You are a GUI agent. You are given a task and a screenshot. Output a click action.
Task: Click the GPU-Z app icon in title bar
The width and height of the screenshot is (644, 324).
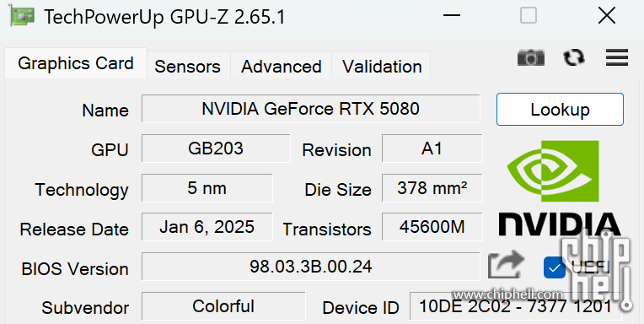22,16
